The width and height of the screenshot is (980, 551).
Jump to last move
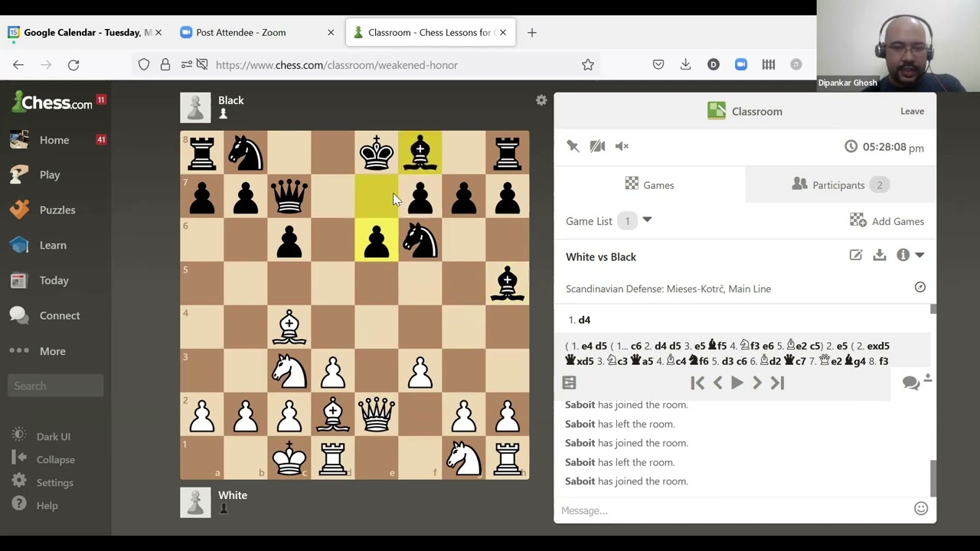[x=778, y=383]
